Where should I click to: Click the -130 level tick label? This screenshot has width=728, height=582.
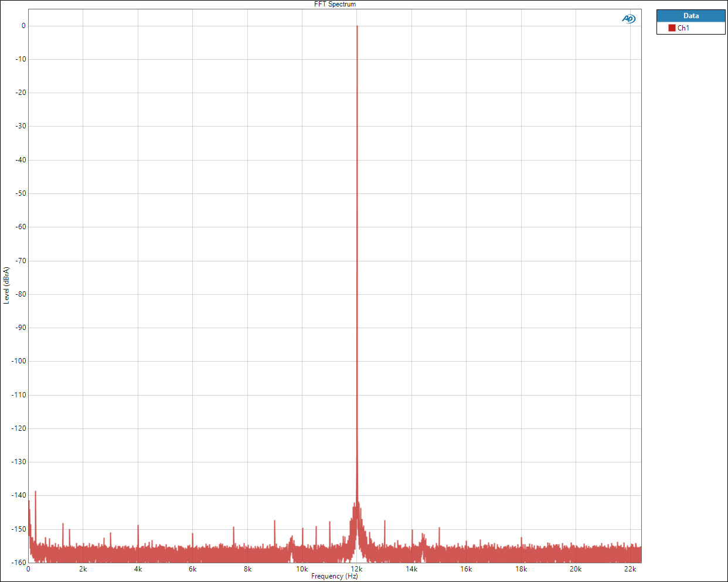(x=19, y=462)
